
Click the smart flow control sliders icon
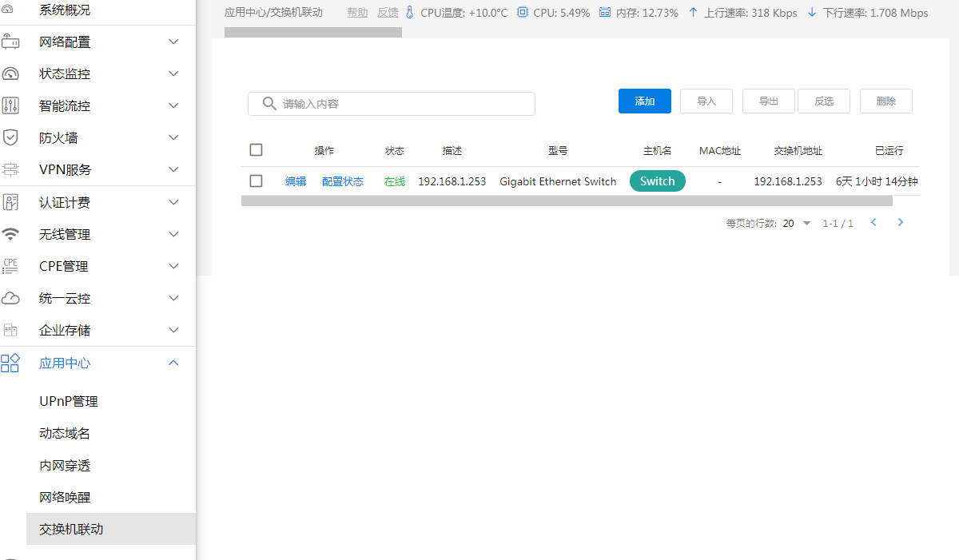tap(10, 105)
